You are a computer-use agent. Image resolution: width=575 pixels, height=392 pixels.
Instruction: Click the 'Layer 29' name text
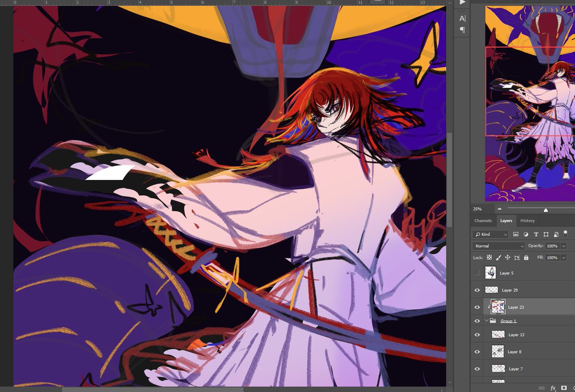pos(510,290)
